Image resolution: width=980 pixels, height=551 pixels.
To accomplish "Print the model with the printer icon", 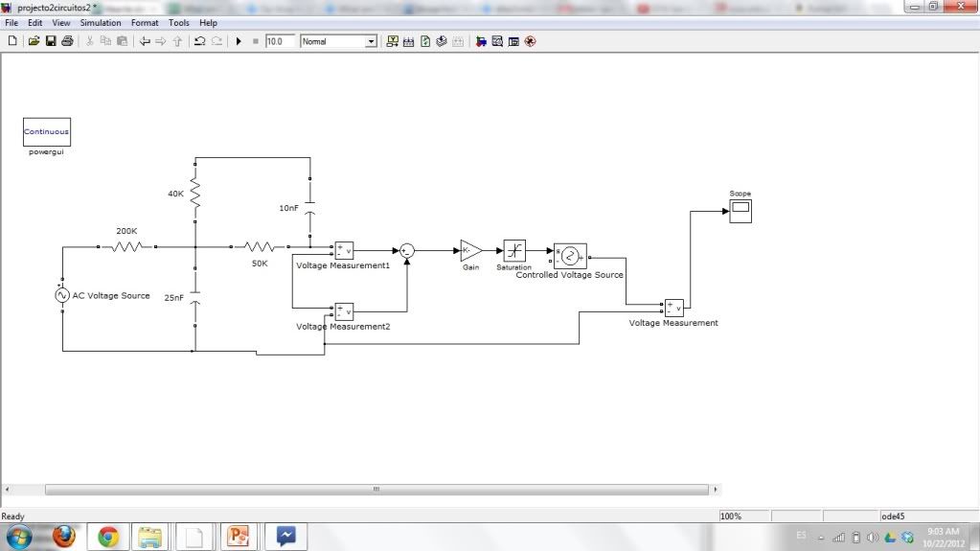I will [67, 41].
